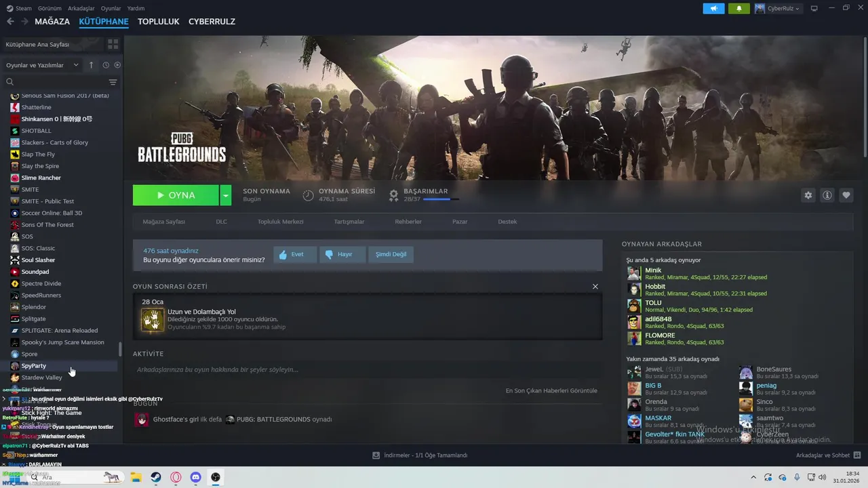The image size is (868, 488).
Task: Sort library by recent activity clock icon
Action: pyautogui.click(x=106, y=65)
